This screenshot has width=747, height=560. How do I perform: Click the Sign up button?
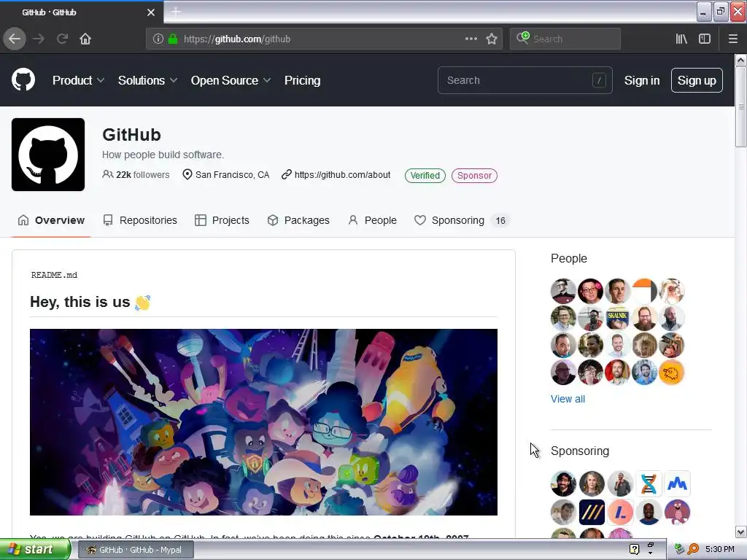tap(697, 80)
